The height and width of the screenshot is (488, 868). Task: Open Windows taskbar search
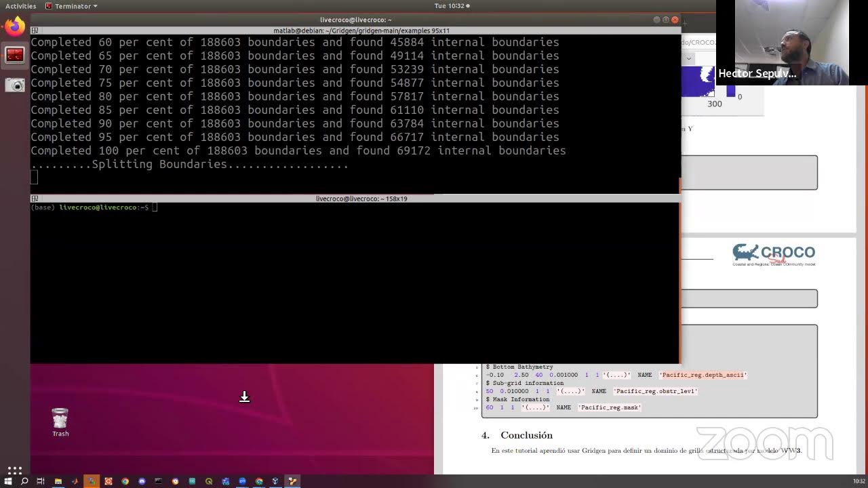[24, 481]
